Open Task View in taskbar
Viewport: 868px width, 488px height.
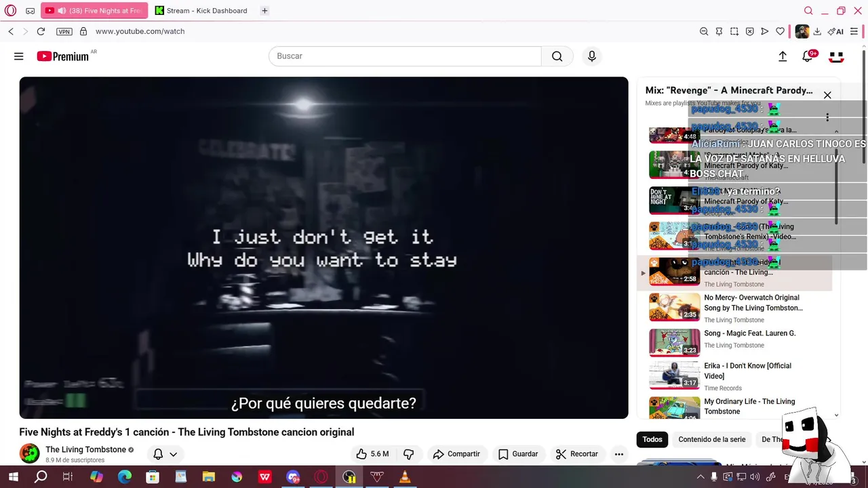click(x=68, y=477)
